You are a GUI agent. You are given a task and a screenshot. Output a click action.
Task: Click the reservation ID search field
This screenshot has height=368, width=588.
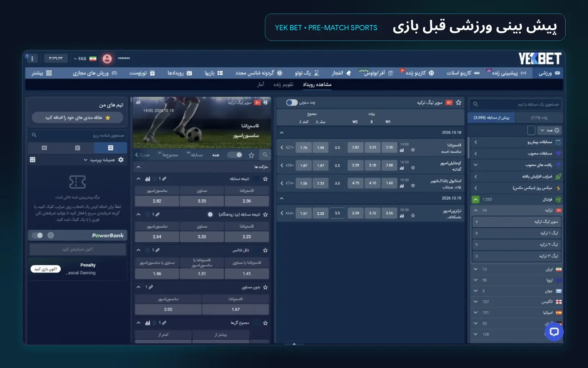point(78,135)
